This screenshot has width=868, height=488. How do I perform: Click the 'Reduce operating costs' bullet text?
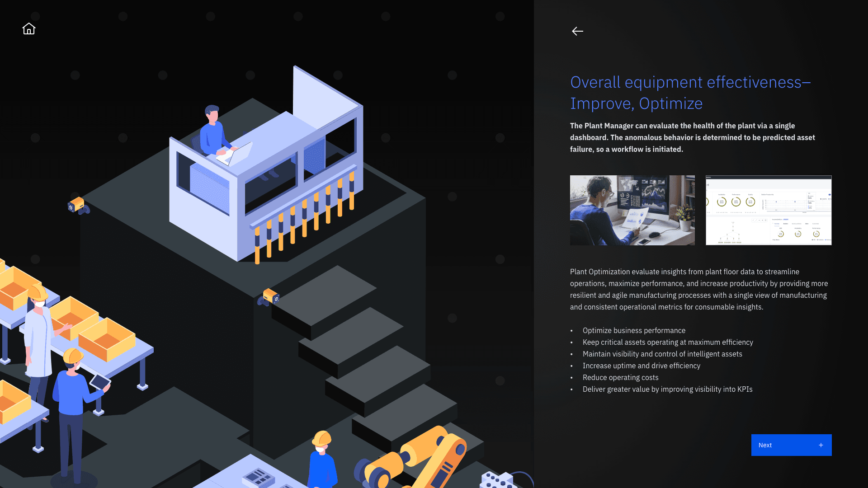[620, 377]
